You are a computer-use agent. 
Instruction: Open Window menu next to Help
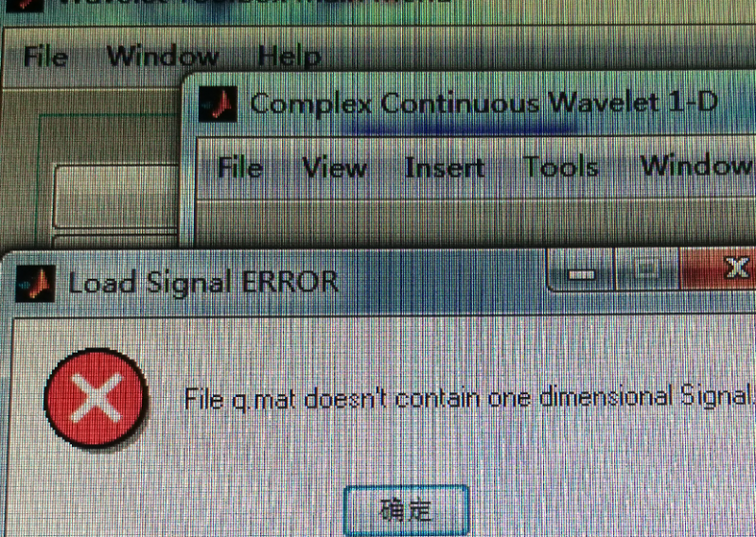tap(163, 56)
